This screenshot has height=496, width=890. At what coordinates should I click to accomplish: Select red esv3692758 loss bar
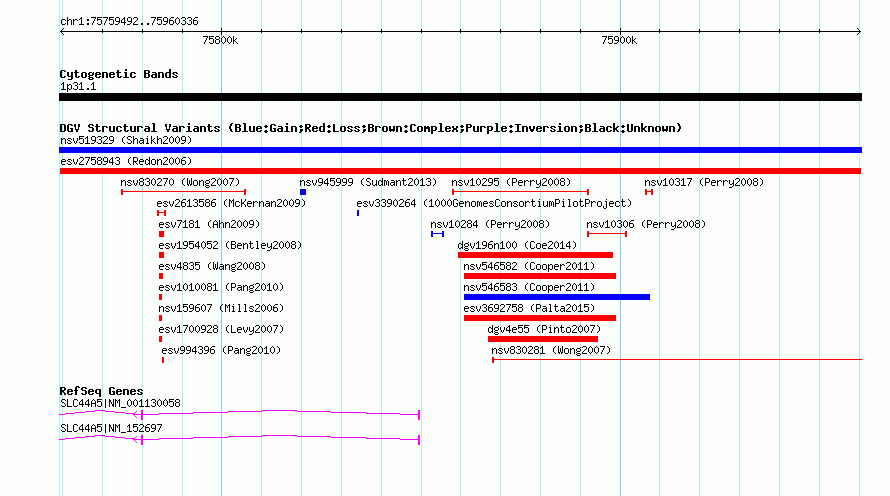click(540, 318)
